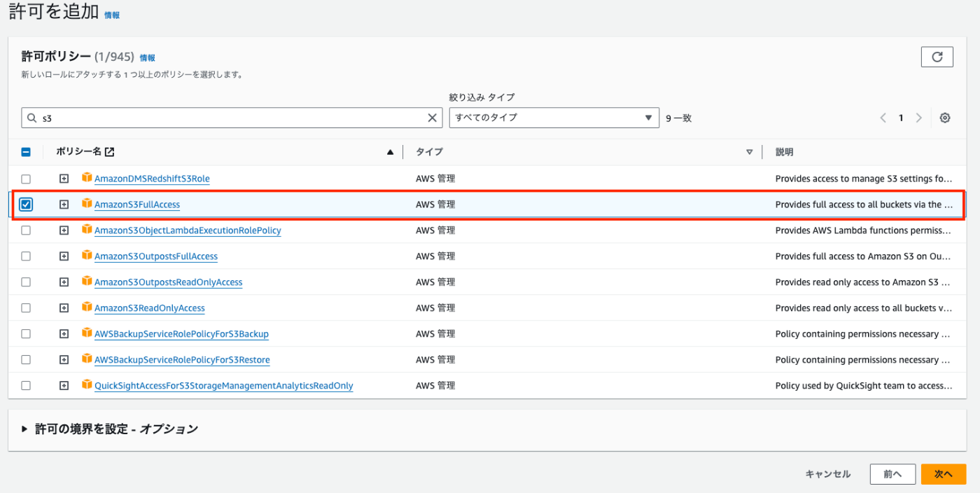The width and height of the screenshot is (980, 493).
Task: Expand details for QuickSightAccessForS3StorageManagementAnalyticsReadOnly
Action: coord(64,386)
